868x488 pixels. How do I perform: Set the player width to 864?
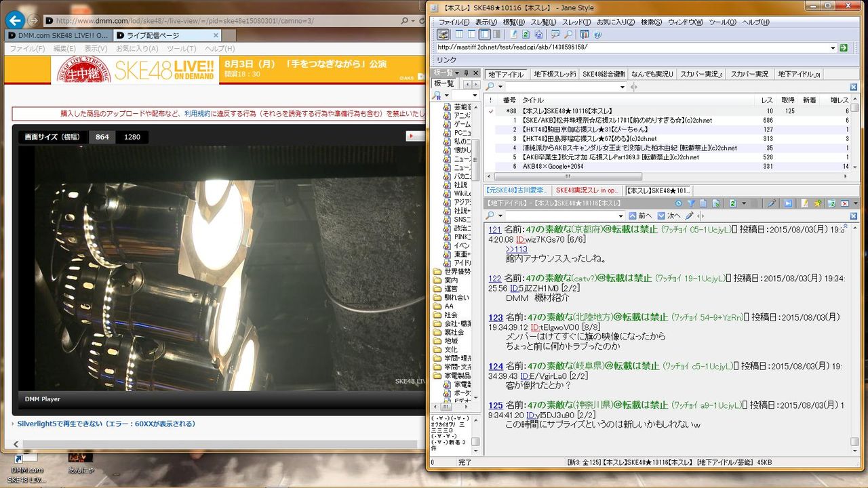pyautogui.click(x=102, y=137)
